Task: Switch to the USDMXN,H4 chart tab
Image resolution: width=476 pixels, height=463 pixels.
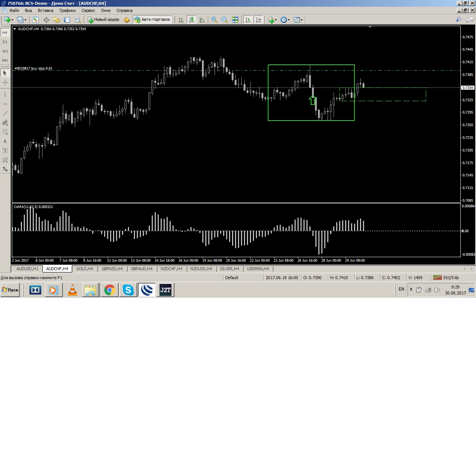Action: (258, 269)
